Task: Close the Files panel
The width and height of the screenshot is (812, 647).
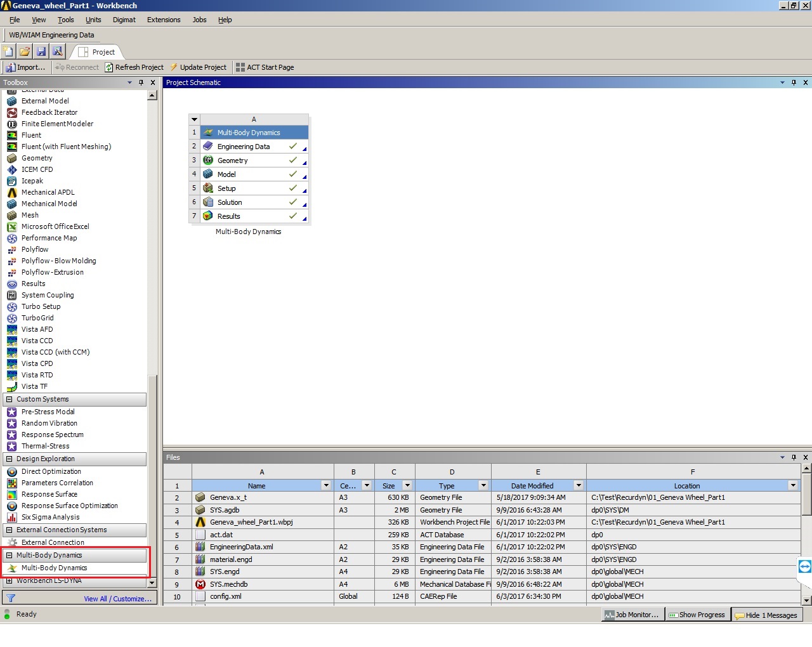Action: (x=806, y=457)
